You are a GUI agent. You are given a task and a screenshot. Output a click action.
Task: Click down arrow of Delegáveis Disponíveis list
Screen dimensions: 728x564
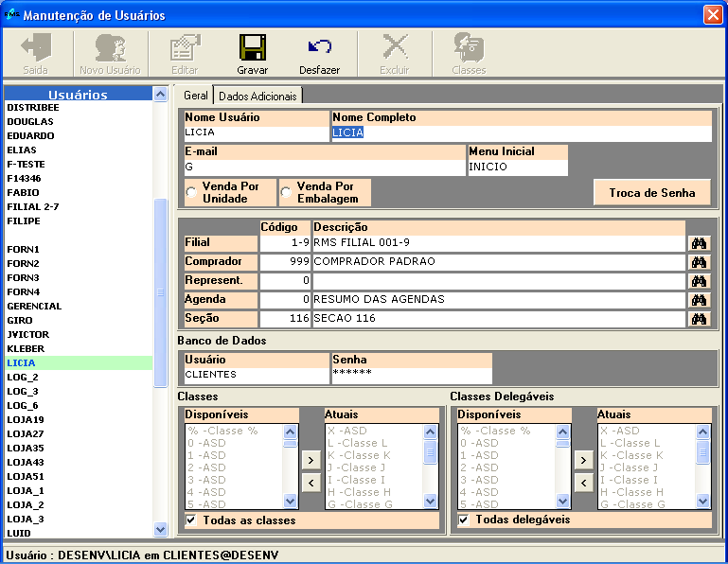point(562,501)
